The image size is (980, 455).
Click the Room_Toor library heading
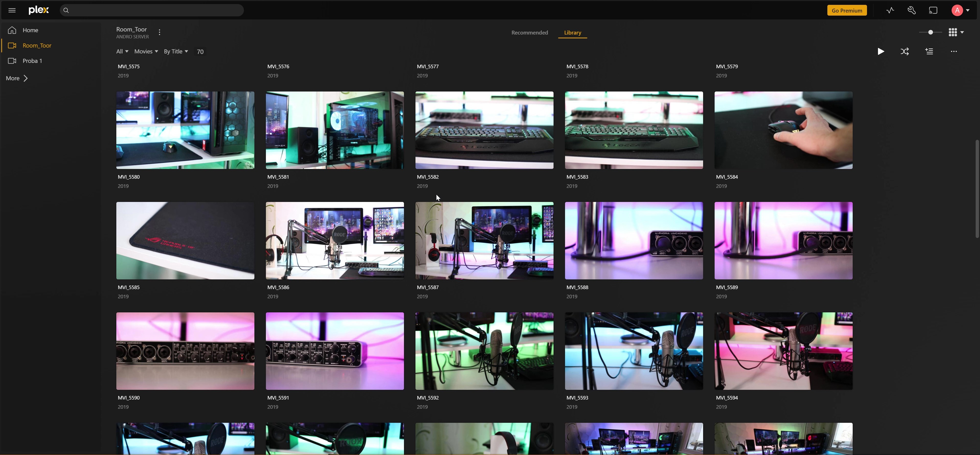pos(131,29)
